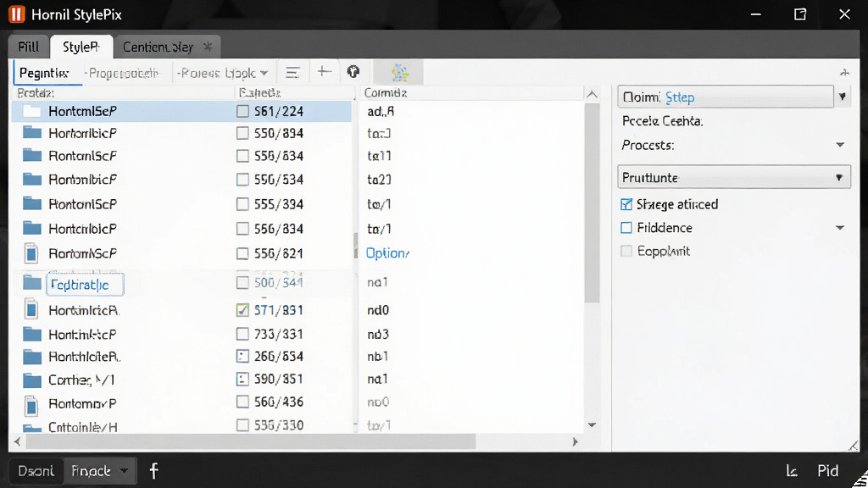Expand the Friddence options arrow
This screenshot has height=488, width=868.
[840, 227]
